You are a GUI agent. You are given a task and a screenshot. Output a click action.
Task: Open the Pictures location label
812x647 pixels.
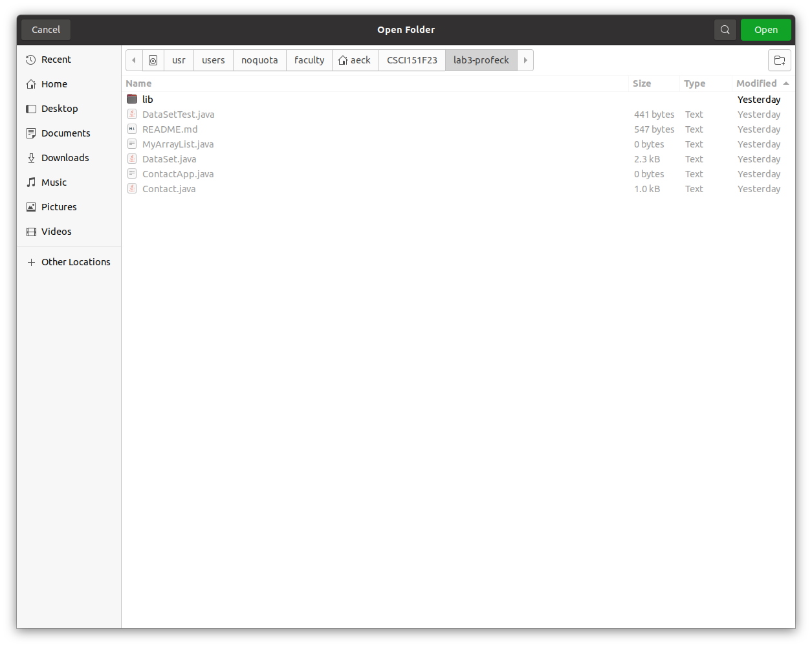tap(59, 207)
